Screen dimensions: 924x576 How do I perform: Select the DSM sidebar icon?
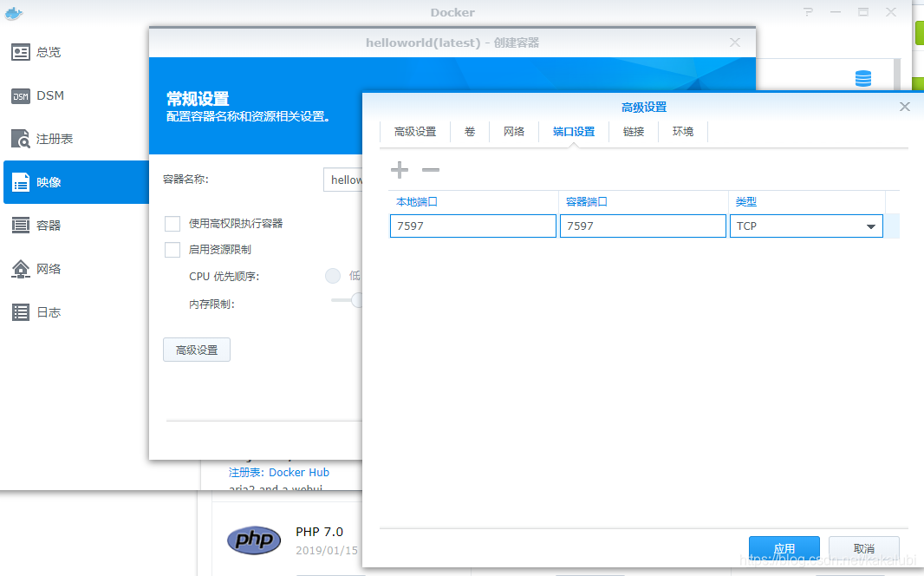pyautogui.click(x=21, y=95)
